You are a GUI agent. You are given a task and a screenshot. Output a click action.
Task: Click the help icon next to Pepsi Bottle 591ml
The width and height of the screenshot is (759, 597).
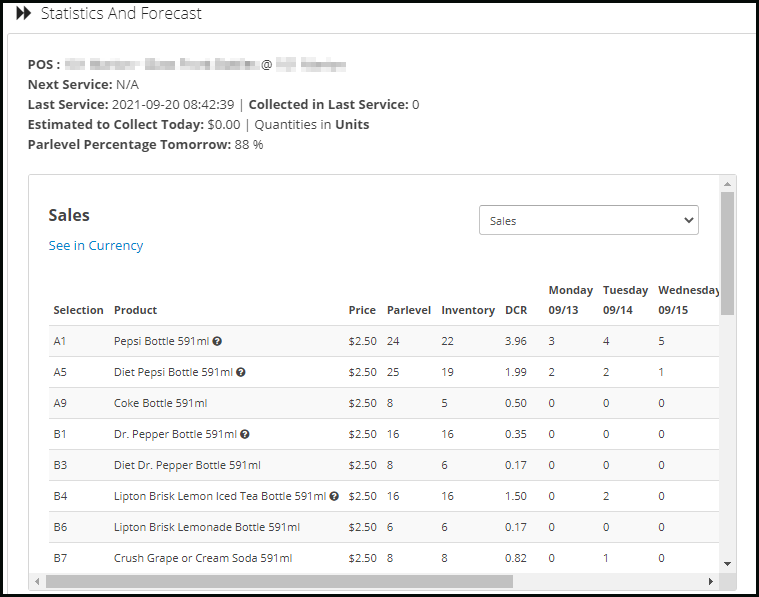click(217, 341)
